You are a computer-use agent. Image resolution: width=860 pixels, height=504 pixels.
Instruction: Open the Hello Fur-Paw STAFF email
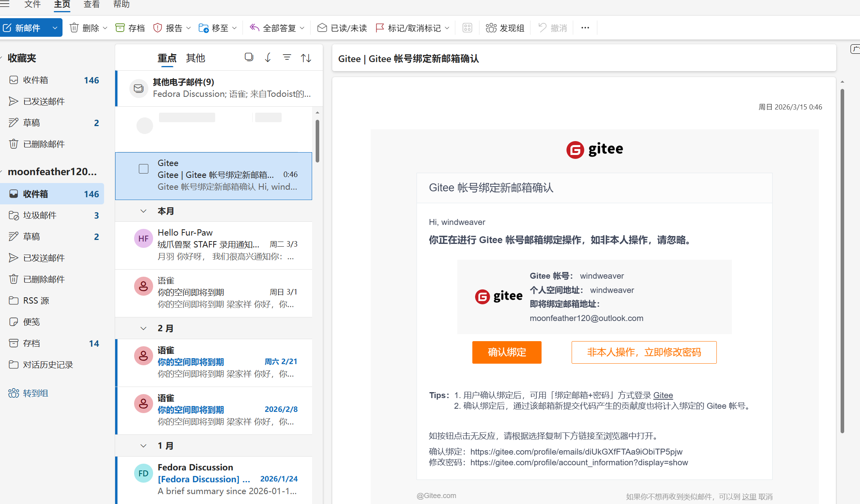click(214, 245)
